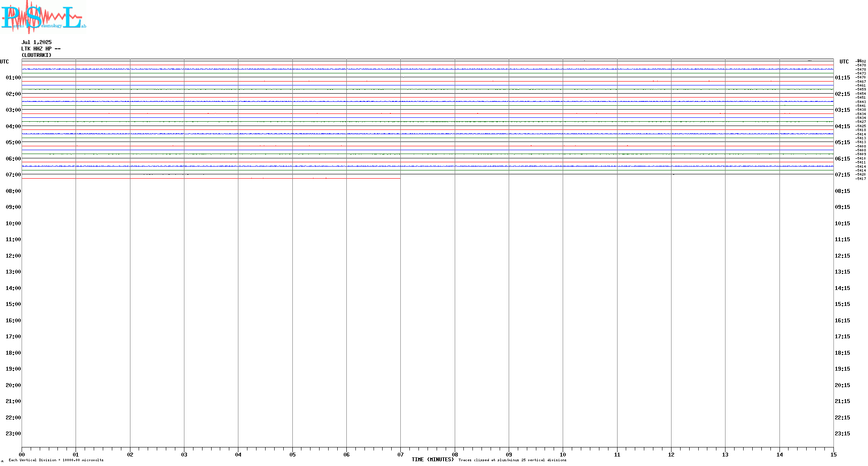The height and width of the screenshot is (466, 868).
Task: Click the '05:00' hour label
Action: coord(13,142)
